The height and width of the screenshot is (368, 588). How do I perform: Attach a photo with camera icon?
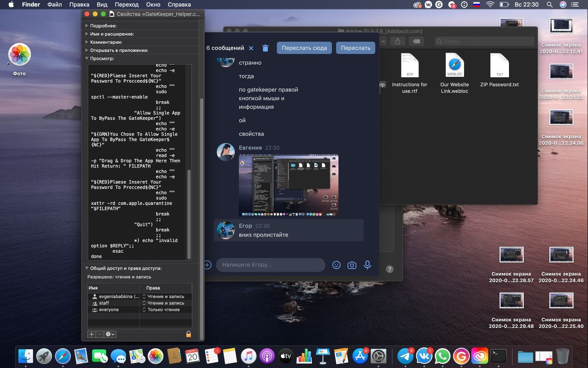point(352,265)
